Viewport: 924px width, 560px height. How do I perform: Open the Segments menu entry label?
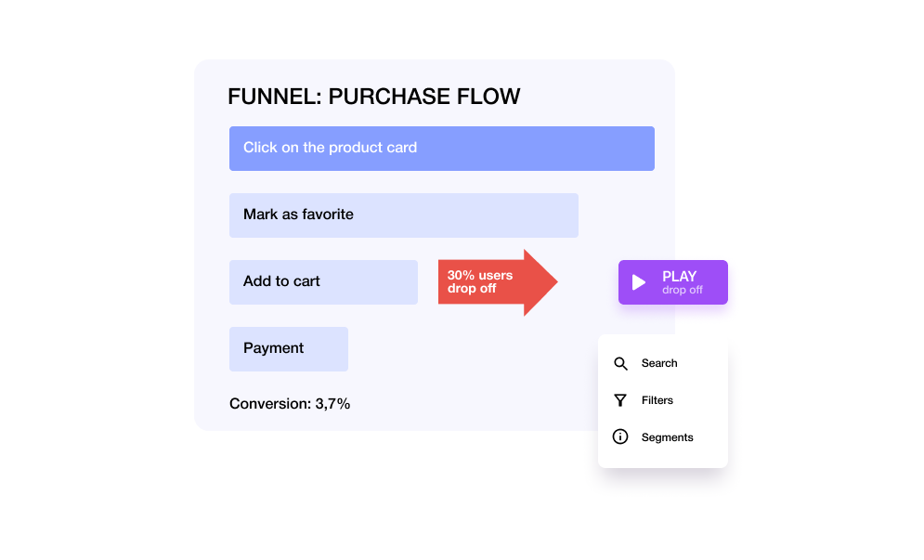667,437
